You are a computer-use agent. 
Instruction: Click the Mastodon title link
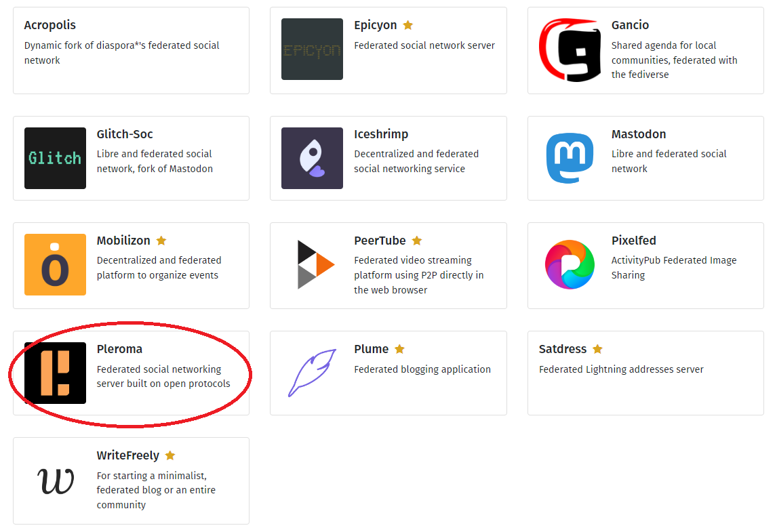639,134
